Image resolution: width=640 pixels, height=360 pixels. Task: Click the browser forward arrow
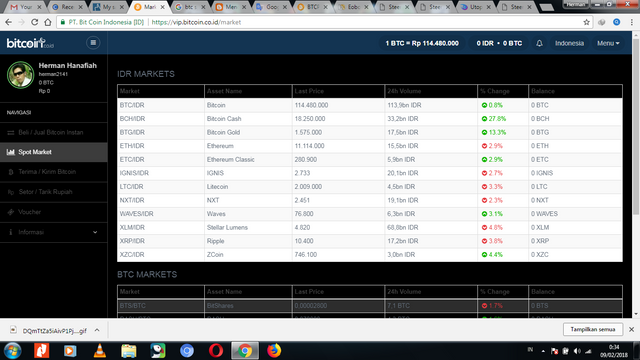[x=21, y=22]
